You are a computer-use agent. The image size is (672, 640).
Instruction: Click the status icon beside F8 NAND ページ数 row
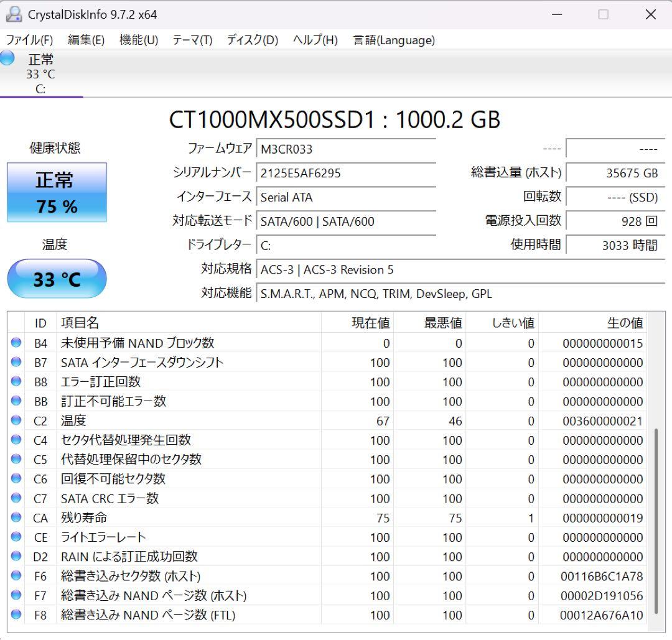pos(16,614)
